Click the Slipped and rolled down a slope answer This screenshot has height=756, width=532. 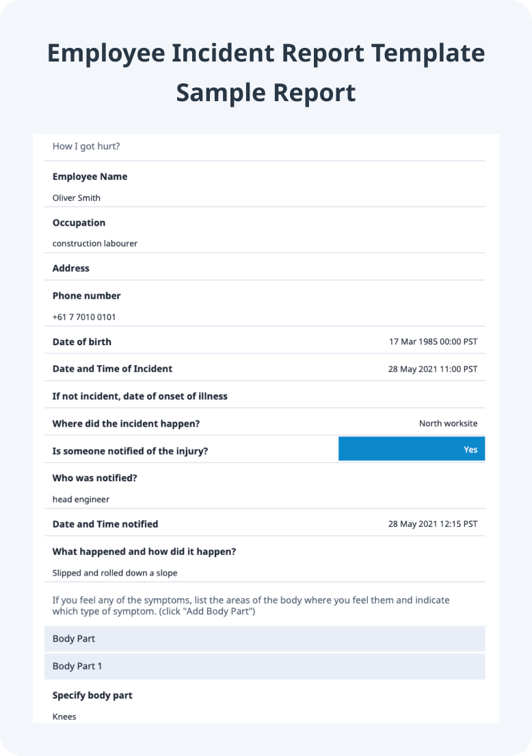click(115, 573)
